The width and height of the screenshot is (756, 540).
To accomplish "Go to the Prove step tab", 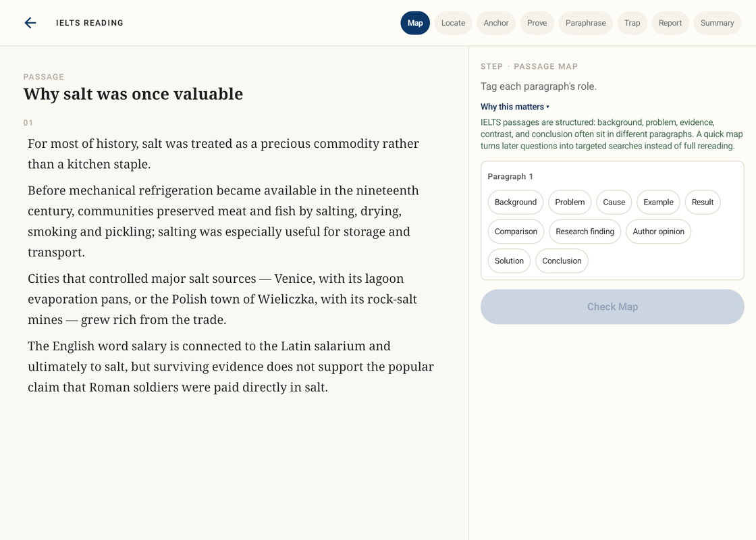I will pos(537,23).
